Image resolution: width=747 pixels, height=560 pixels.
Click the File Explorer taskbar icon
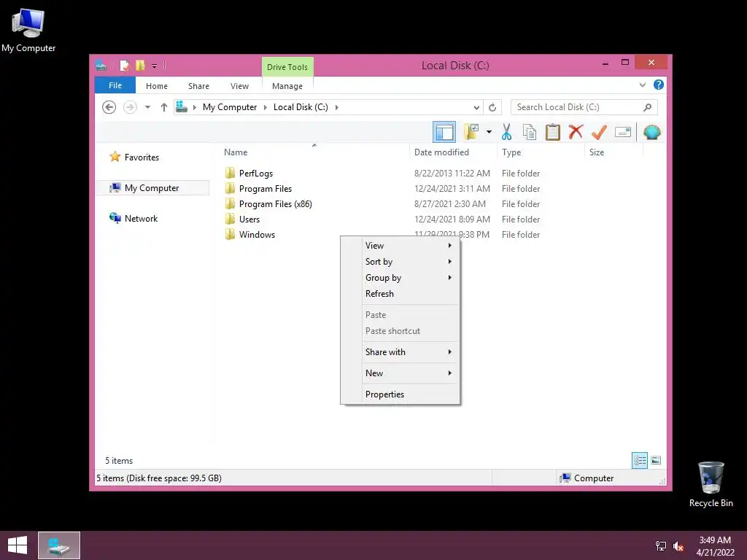click(x=59, y=545)
